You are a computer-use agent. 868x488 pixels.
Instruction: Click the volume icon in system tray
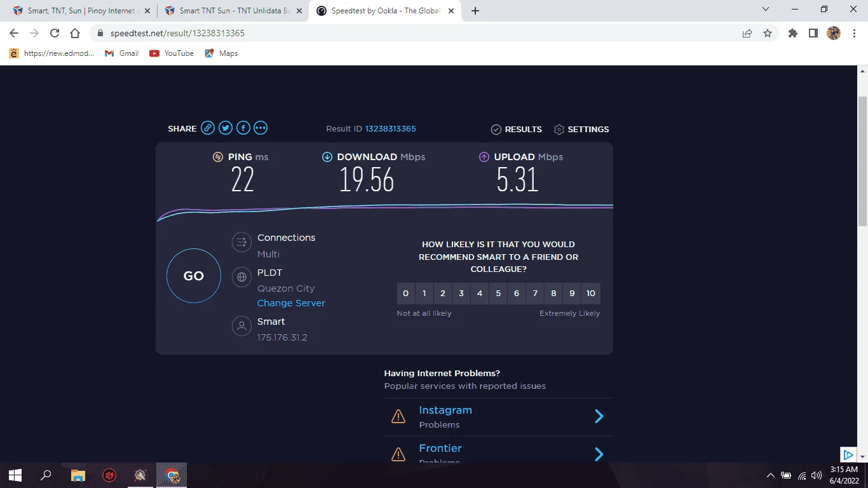(817, 475)
